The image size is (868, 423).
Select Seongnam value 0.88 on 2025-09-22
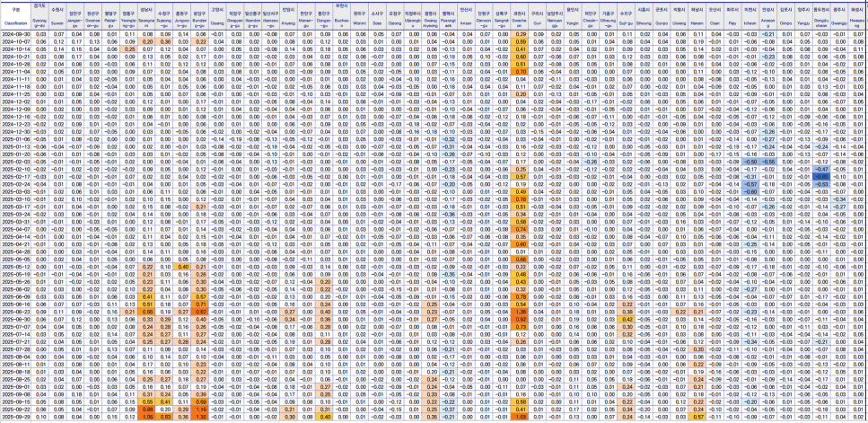click(146, 410)
